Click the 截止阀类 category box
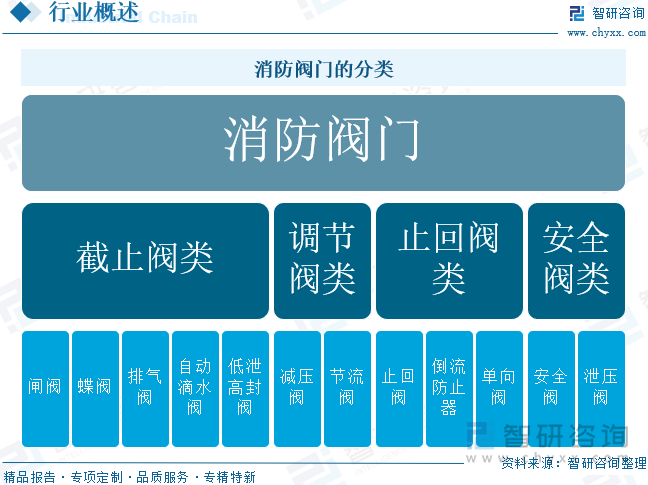The height and width of the screenshot is (485, 648). [x=145, y=261]
